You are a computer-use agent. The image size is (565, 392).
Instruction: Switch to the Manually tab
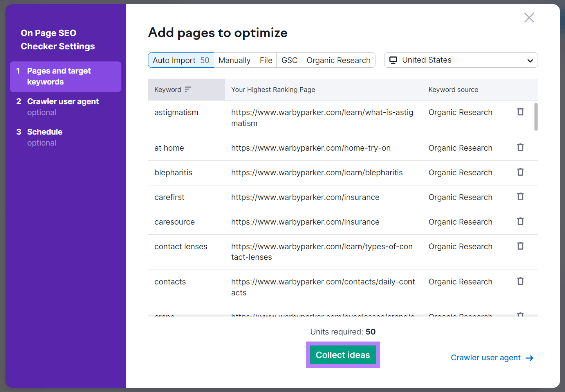(235, 60)
